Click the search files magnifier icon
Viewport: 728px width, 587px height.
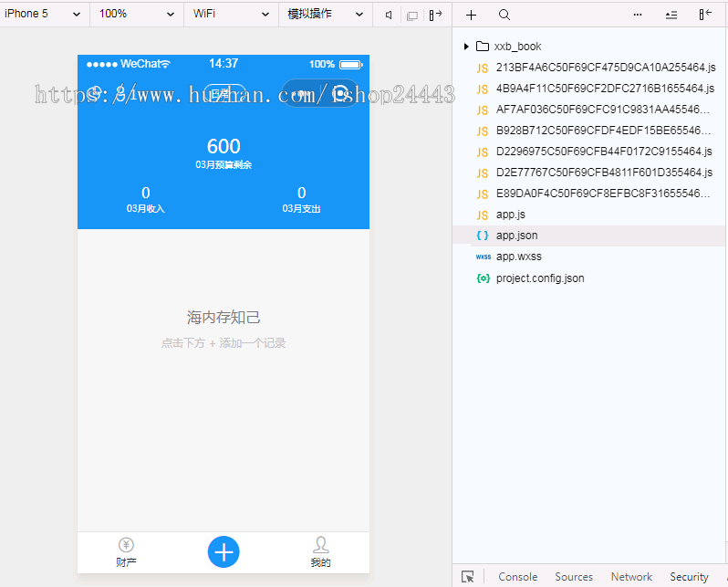tap(504, 15)
